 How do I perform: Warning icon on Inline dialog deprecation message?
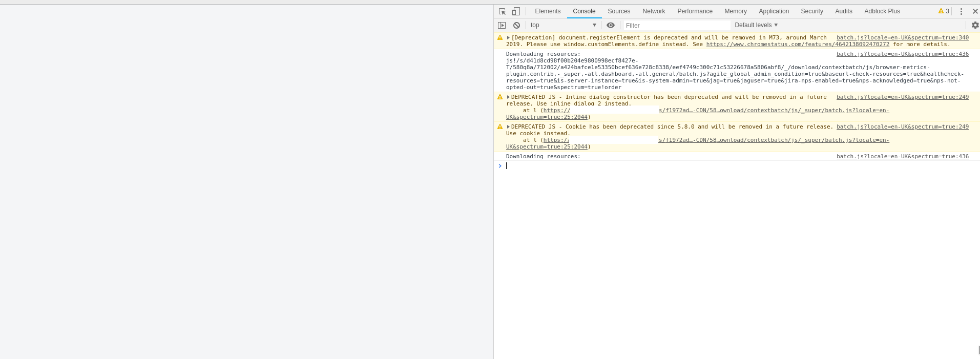[500, 97]
